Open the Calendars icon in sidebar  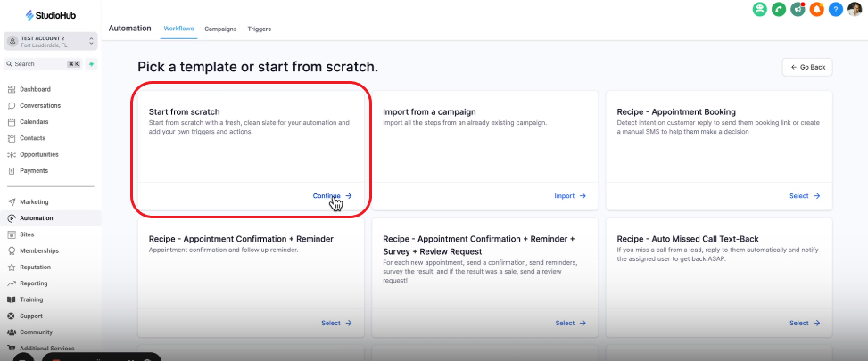[12, 121]
